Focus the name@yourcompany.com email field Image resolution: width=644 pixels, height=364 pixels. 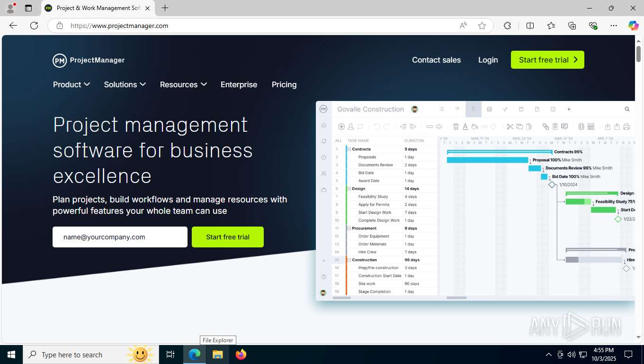(120, 237)
